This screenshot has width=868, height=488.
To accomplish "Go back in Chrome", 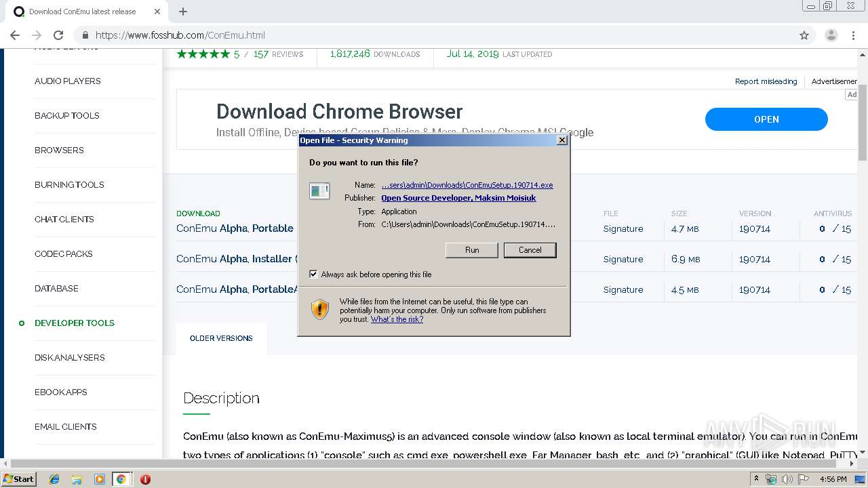I will click(15, 35).
